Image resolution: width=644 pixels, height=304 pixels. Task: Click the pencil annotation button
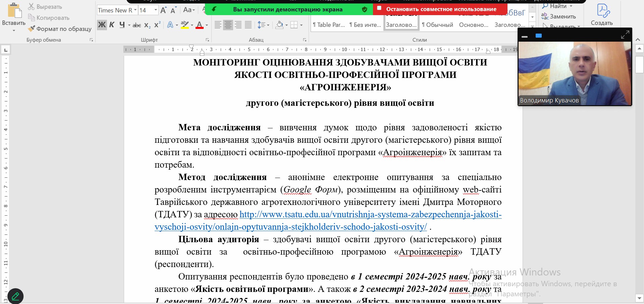tap(15, 296)
